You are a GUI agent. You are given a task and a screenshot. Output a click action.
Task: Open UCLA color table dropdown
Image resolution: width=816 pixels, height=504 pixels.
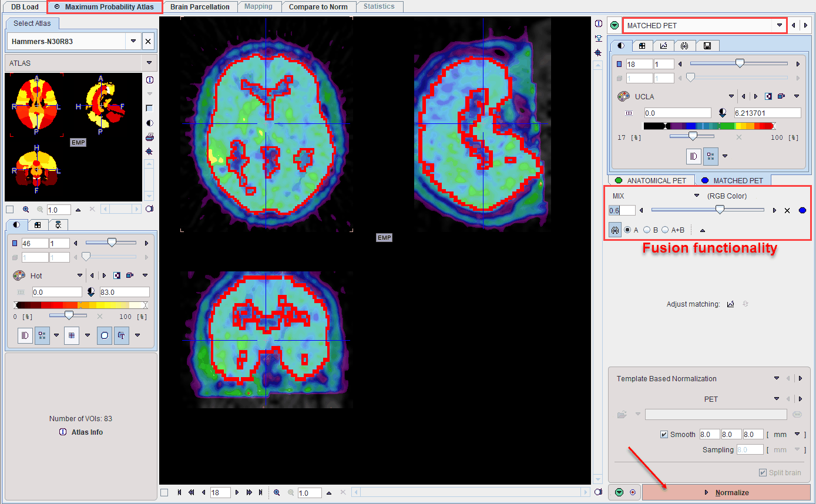pyautogui.click(x=731, y=96)
